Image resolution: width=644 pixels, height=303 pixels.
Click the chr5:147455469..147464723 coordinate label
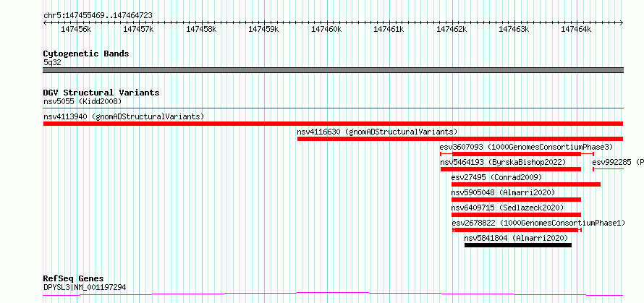[98, 15]
